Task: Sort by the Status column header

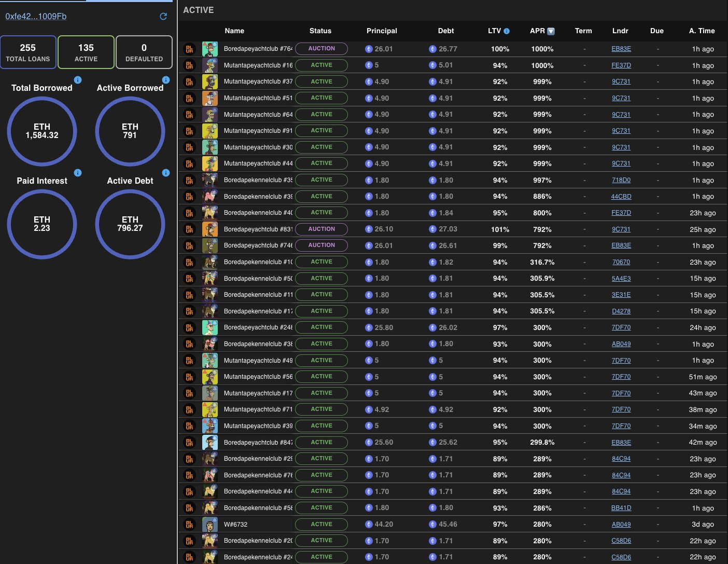Action: (320, 31)
